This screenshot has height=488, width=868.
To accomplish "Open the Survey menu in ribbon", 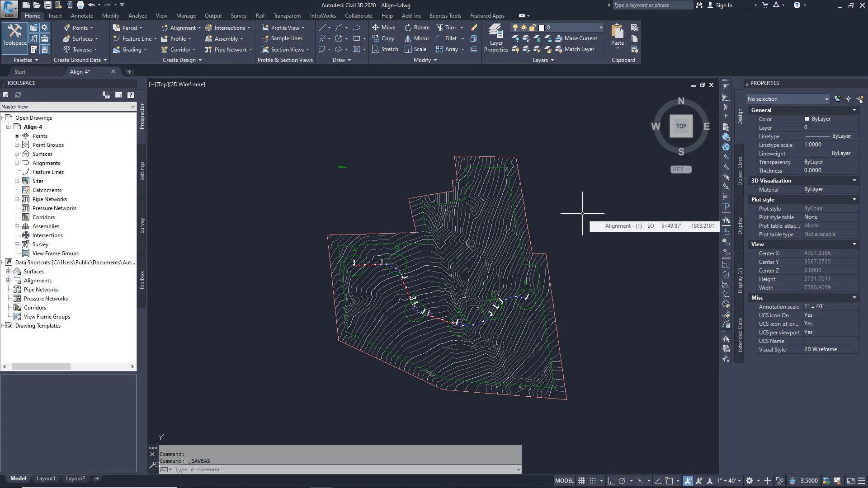I will 239,15.
